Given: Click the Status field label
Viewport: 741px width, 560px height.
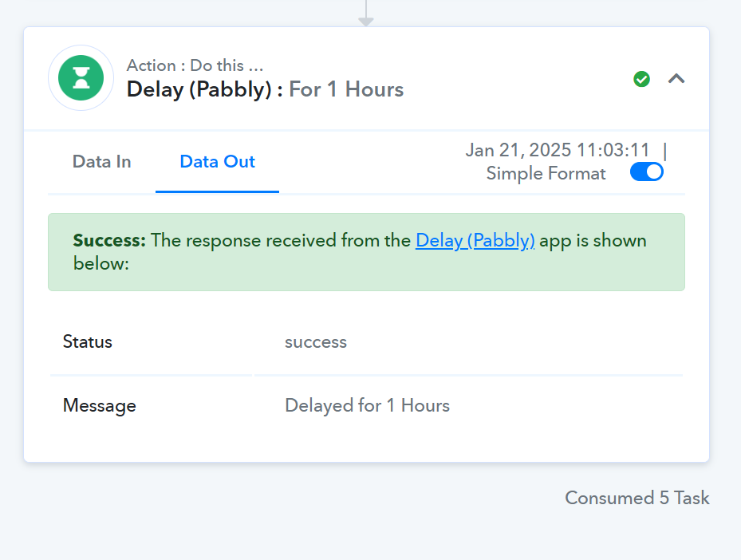Looking at the screenshot, I should pyautogui.click(x=88, y=341).
